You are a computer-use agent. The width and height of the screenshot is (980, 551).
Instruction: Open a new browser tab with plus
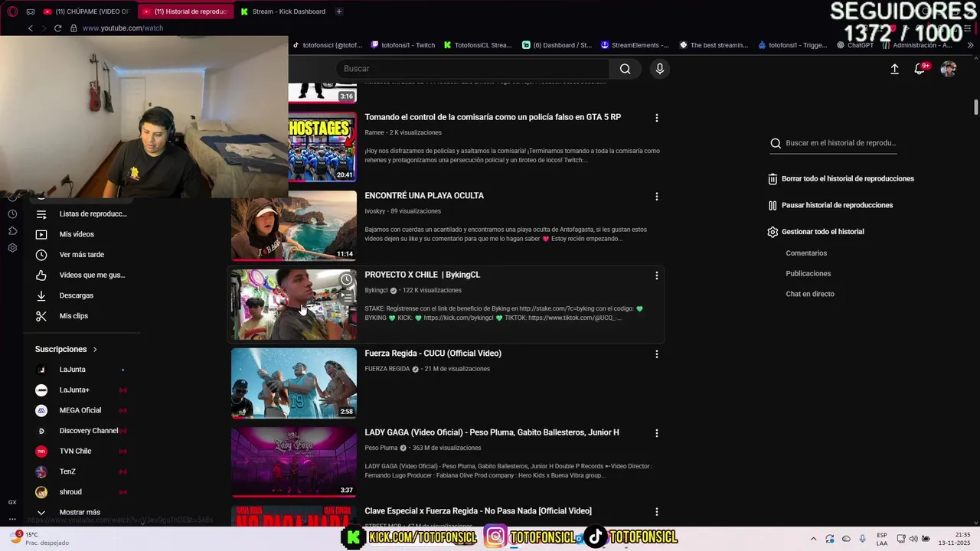coord(338,11)
